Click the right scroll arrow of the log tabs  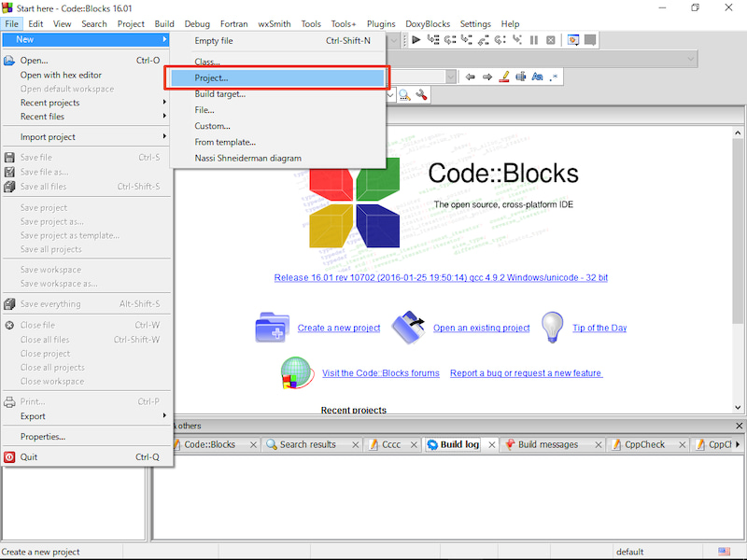(738, 444)
